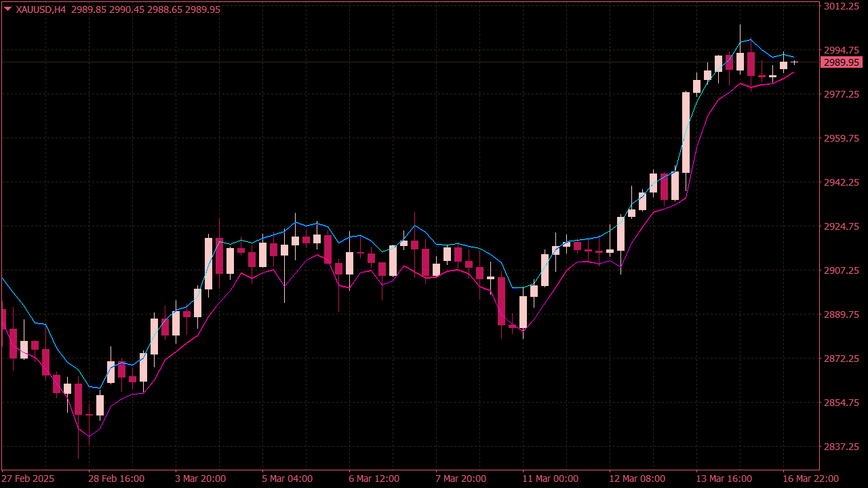
Task: Click the 27 Feb 2025 date label
Action: click(27, 479)
